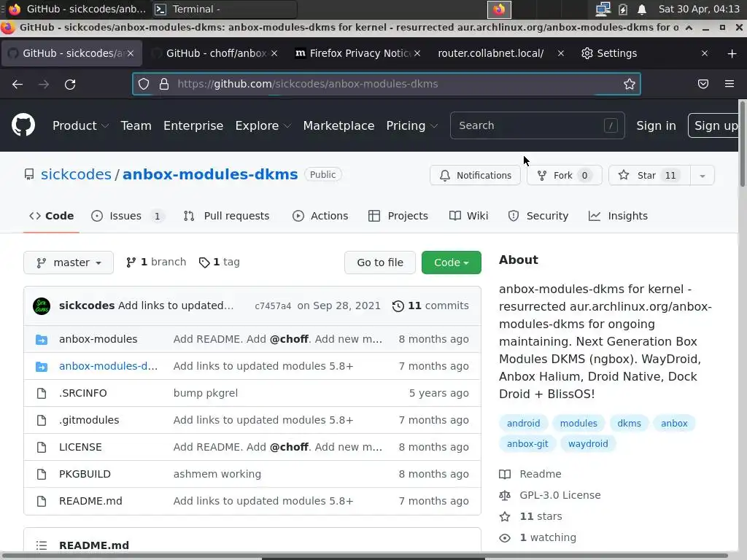This screenshot has height=560, width=747.
Task: Expand the Pricing menu dropdown
Action: [x=411, y=125]
